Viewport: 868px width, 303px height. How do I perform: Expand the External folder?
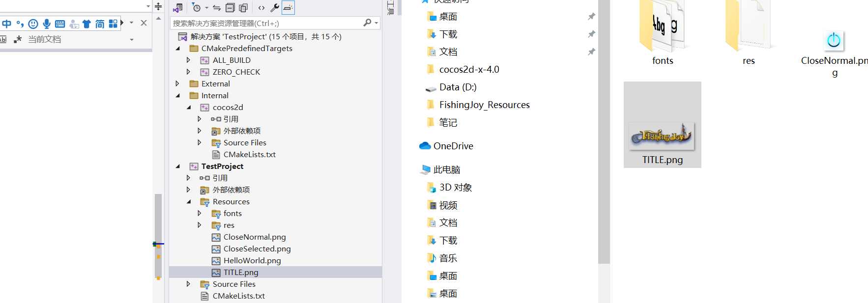177,83
